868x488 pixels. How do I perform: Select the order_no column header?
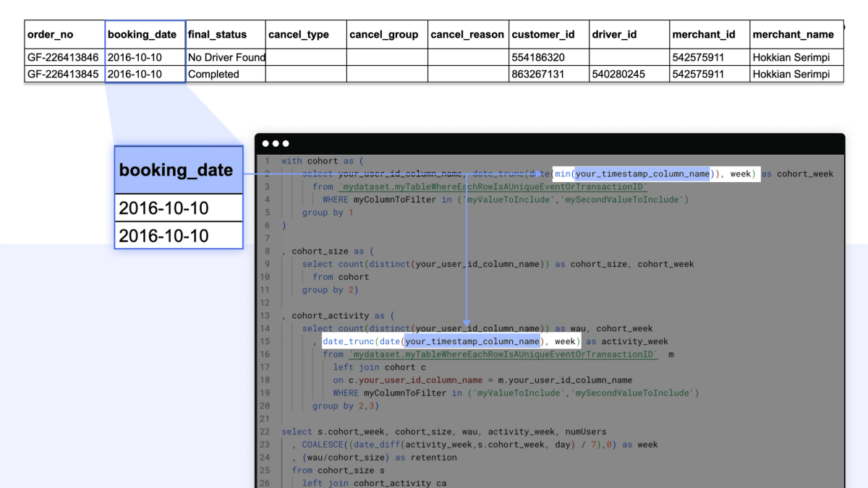[x=50, y=34]
